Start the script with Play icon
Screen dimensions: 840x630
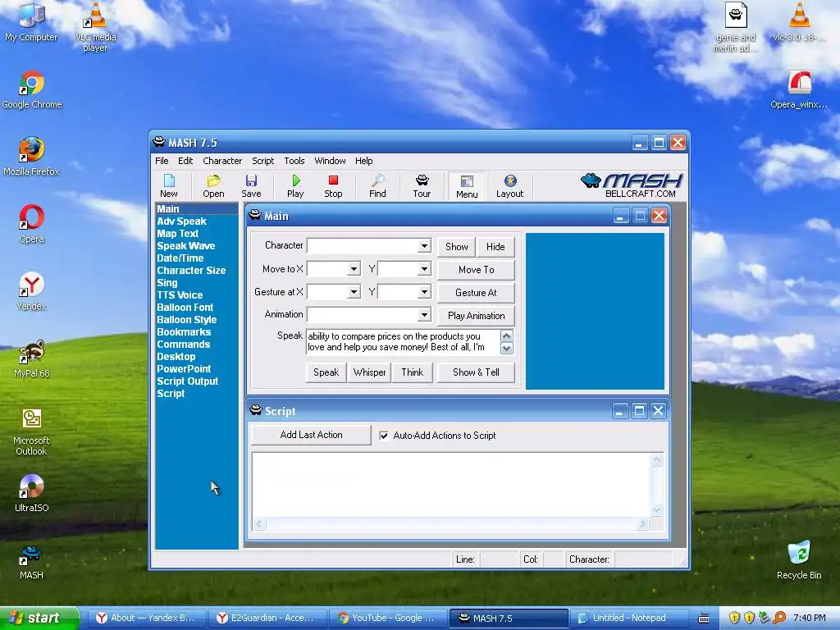295,186
